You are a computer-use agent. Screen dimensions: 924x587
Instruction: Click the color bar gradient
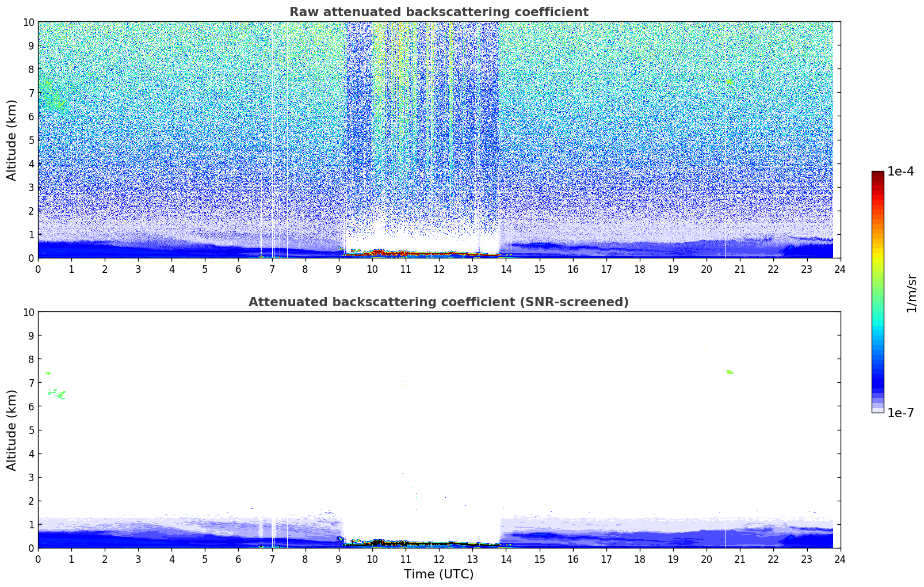pos(877,292)
